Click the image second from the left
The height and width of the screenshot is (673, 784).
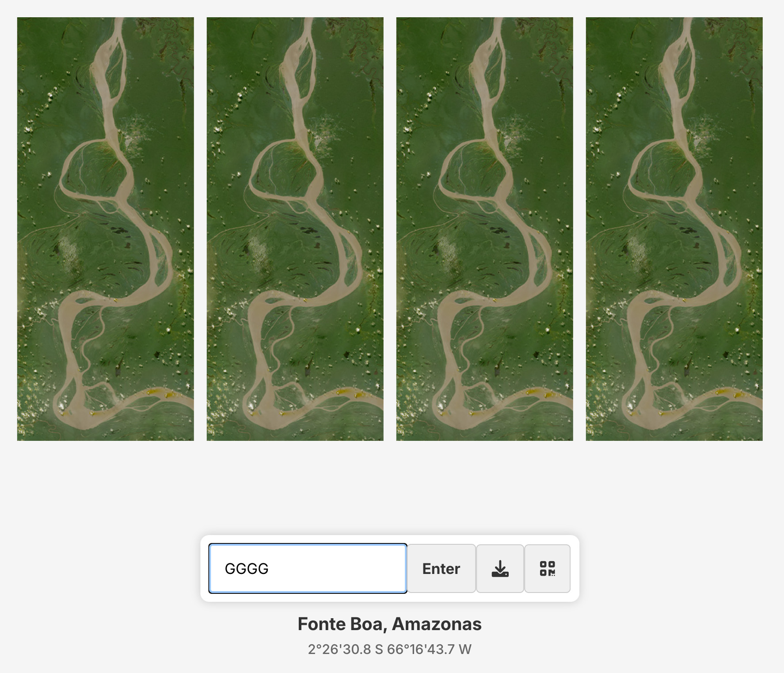(x=295, y=229)
